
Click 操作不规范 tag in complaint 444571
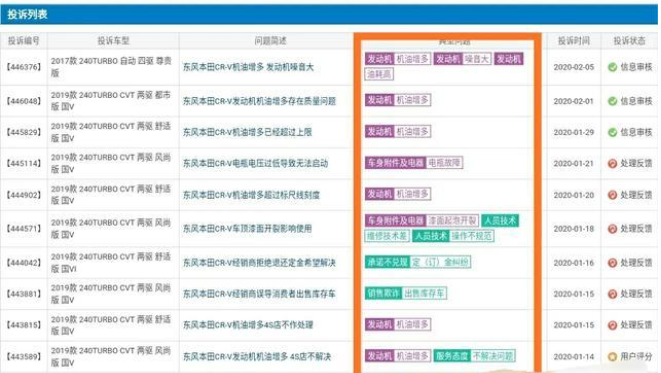[471, 236]
